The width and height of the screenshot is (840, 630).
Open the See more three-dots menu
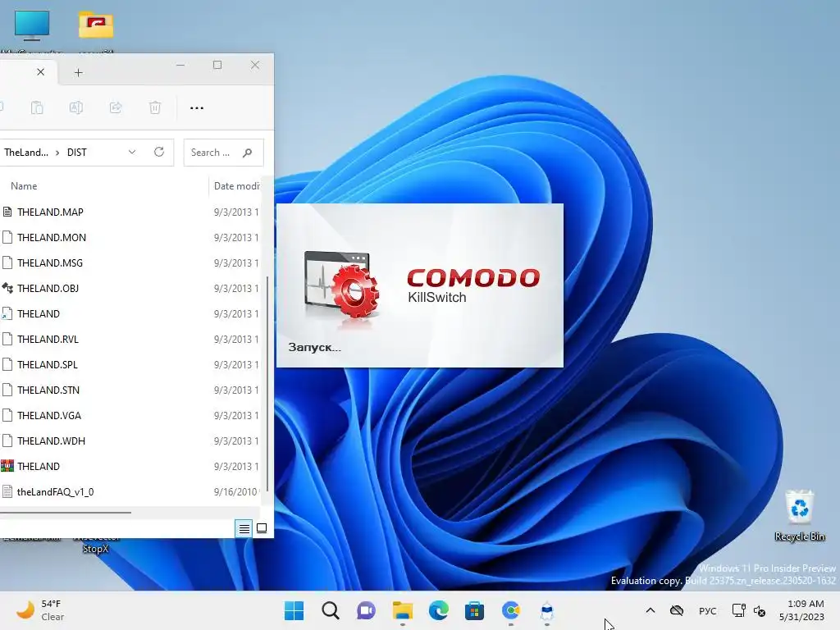tap(197, 107)
